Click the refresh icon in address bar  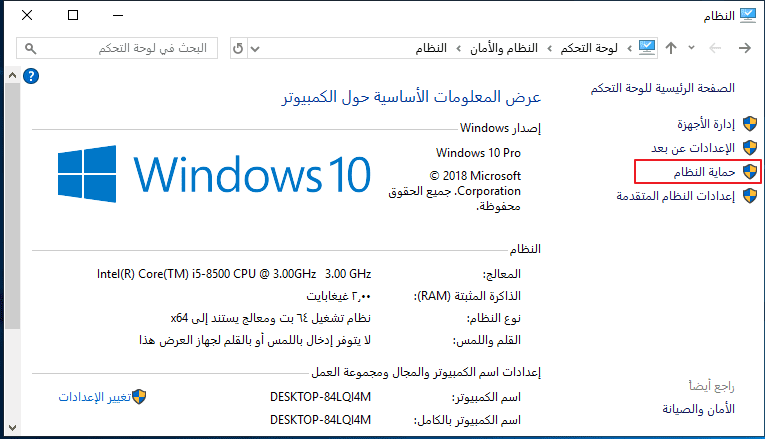coord(238,48)
